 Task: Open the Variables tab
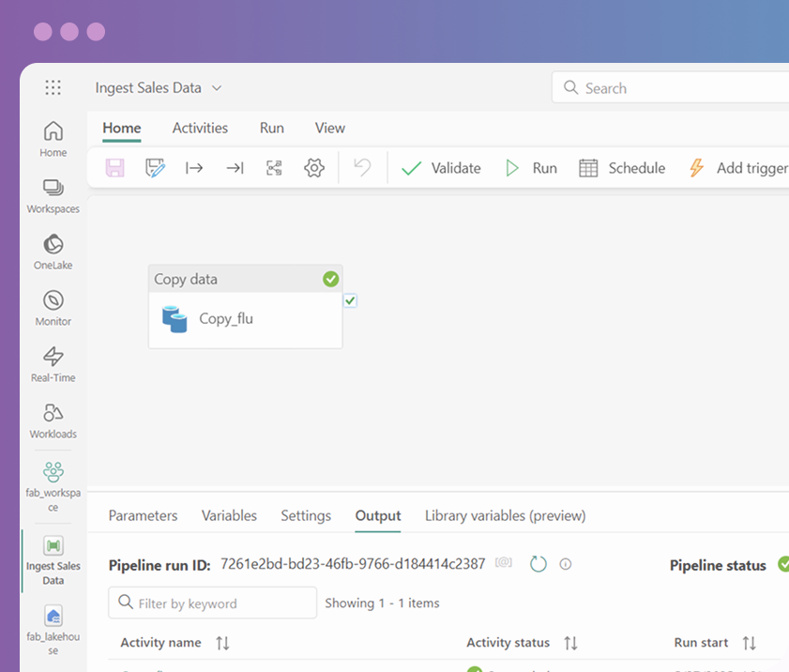coord(229,515)
